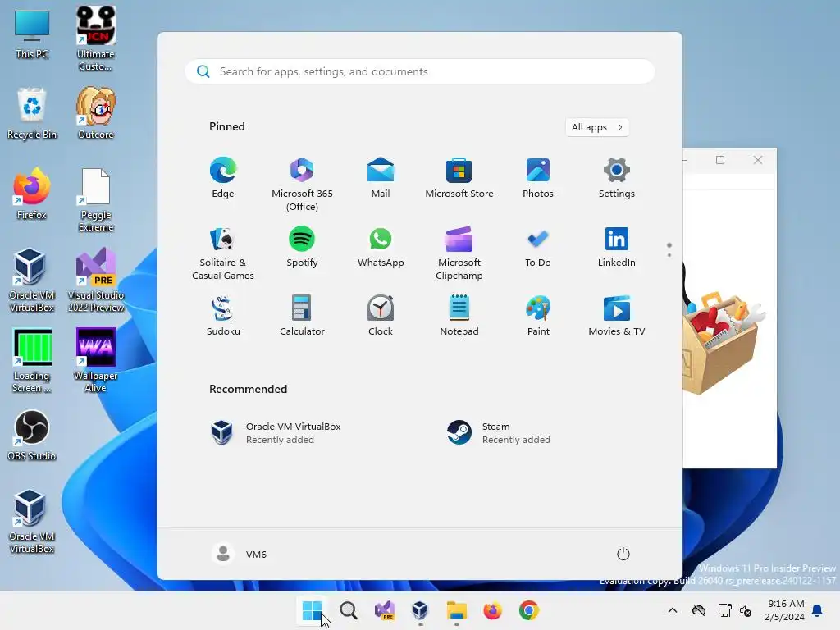Open network tray icon

(x=724, y=610)
